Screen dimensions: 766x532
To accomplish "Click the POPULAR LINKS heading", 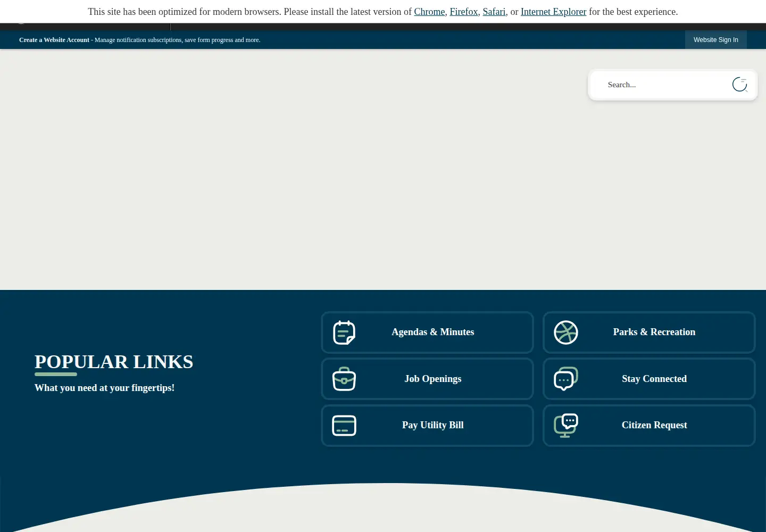I will [x=114, y=362].
